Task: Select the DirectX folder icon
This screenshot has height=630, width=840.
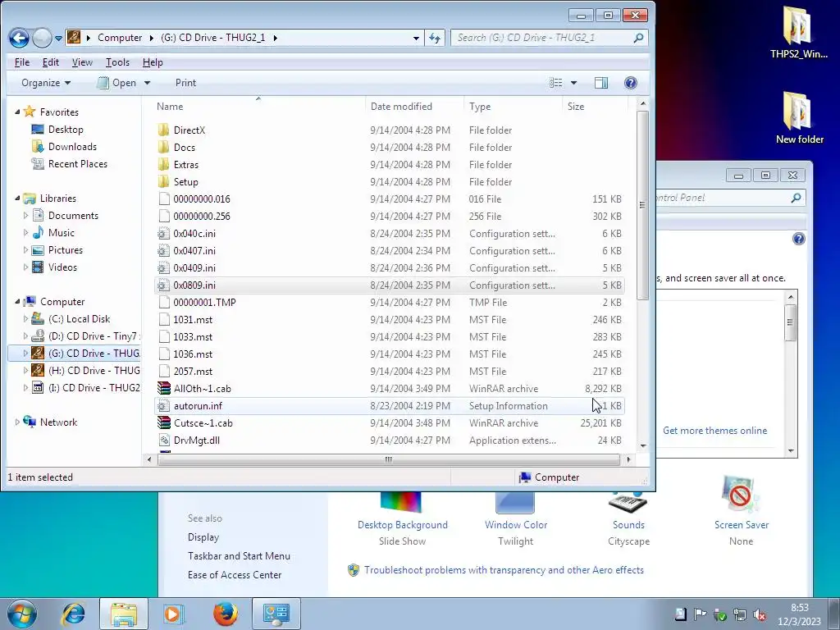Action: click(x=164, y=130)
